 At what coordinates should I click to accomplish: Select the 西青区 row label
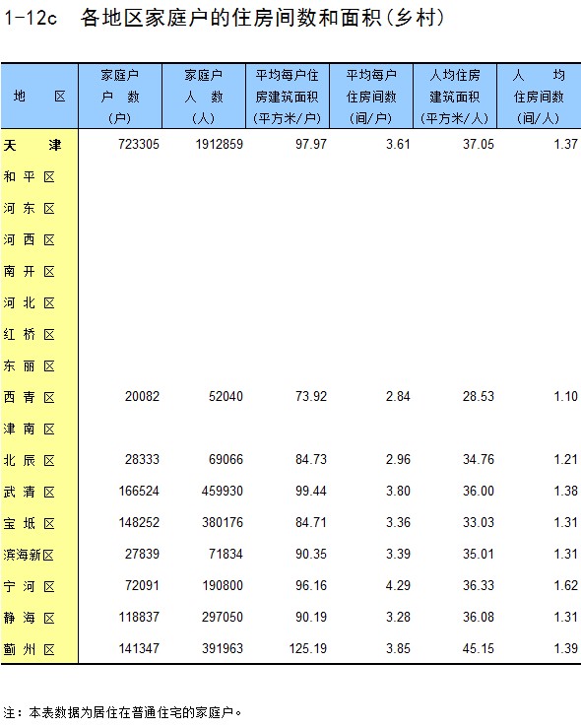click(x=30, y=397)
